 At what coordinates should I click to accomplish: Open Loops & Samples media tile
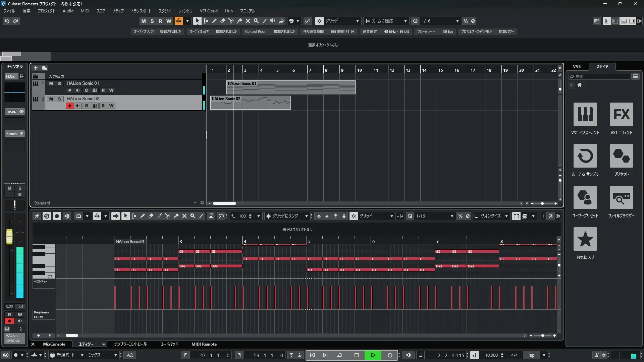[585, 156]
